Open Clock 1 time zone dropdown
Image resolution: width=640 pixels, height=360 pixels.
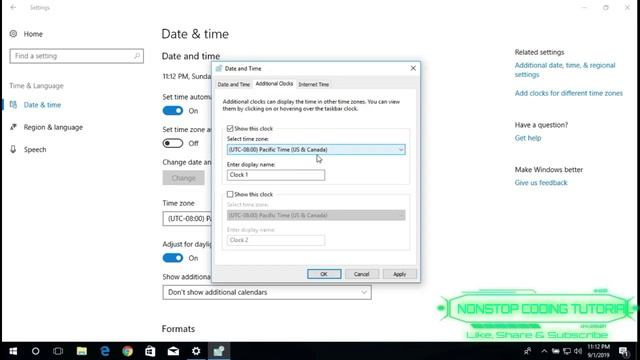click(x=316, y=150)
